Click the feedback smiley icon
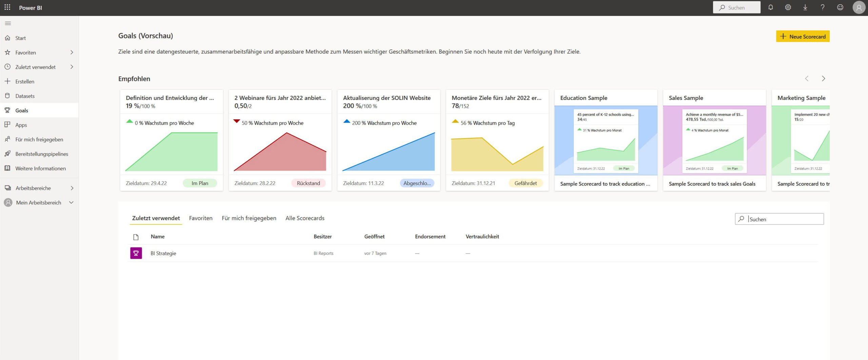This screenshot has width=868, height=360. pos(840,7)
